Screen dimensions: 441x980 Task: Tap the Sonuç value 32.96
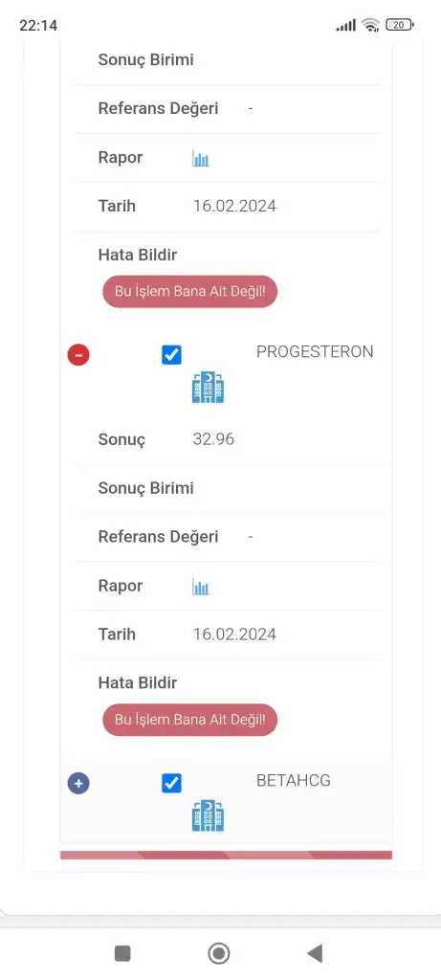pos(213,439)
